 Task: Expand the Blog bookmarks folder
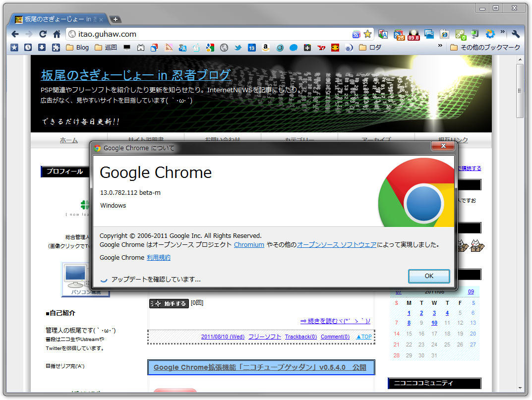pyautogui.click(x=77, y=48)
